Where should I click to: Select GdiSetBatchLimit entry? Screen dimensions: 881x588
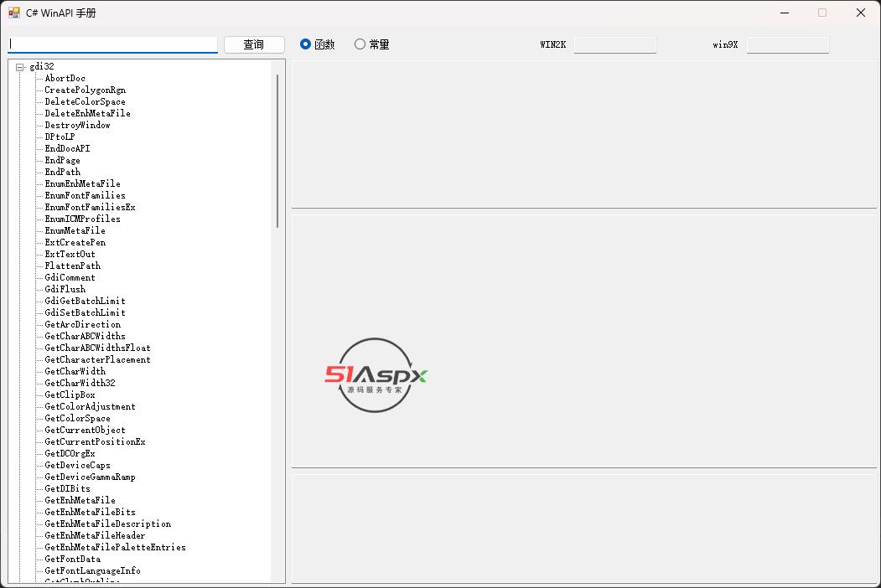click(x=85, y=312)
